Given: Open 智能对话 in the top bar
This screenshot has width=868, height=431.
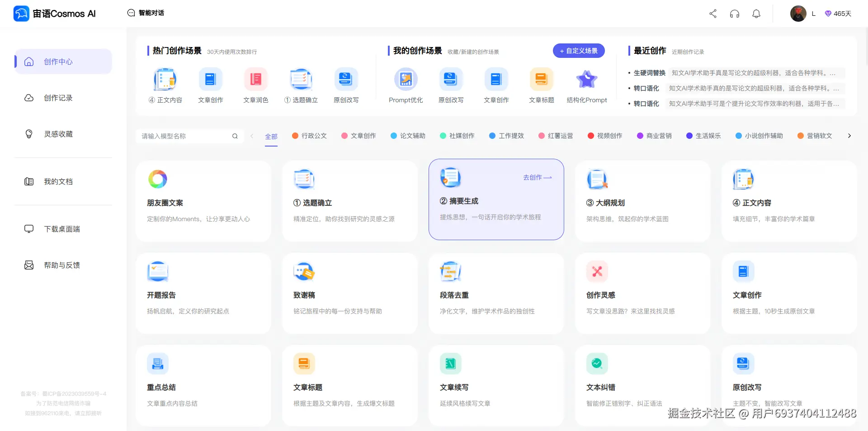Looking at the screenshot, I should point(146,13).
